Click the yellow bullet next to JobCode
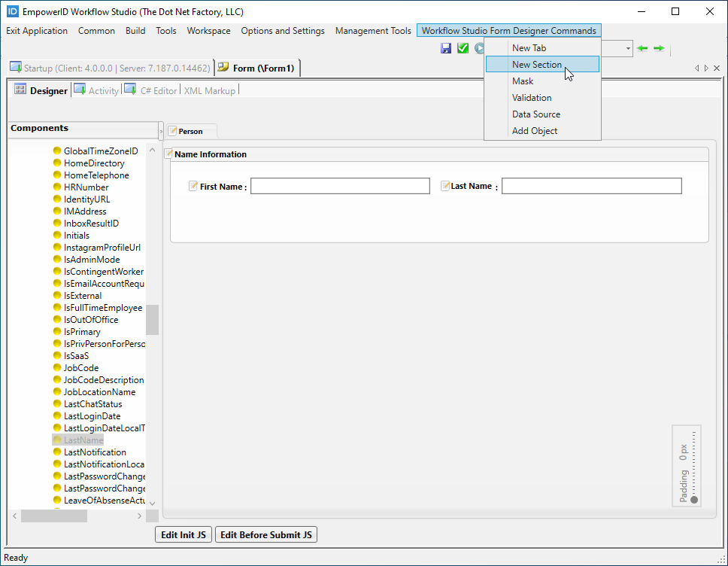 click(57, 368)
